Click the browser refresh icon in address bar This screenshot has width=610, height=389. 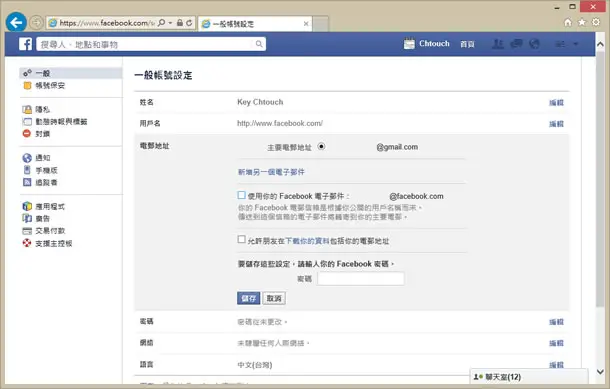click(x=189, y=23)
